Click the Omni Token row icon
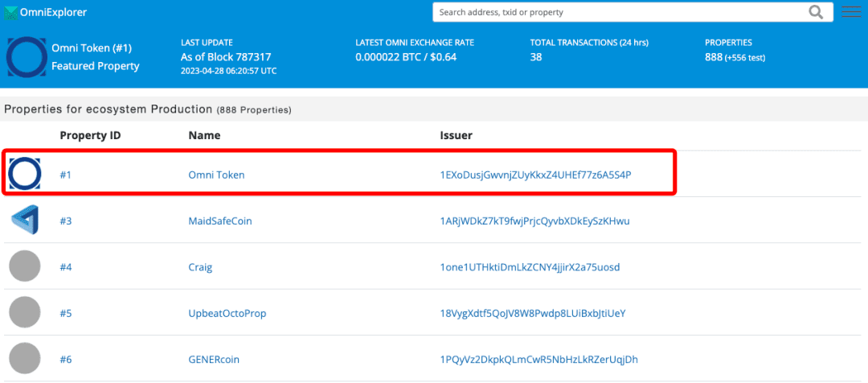This screenshot has width=868, height=383. point(25,174)
